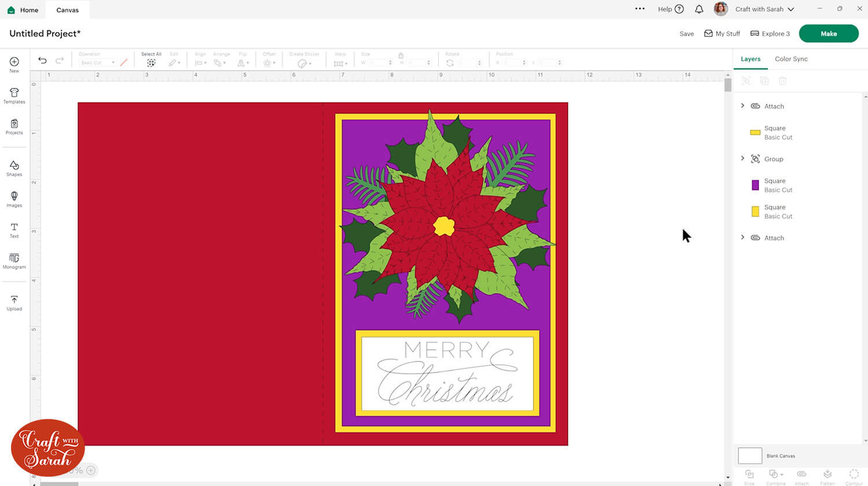Open the Images library
The image size is (868, 486).
coord(14,199)
